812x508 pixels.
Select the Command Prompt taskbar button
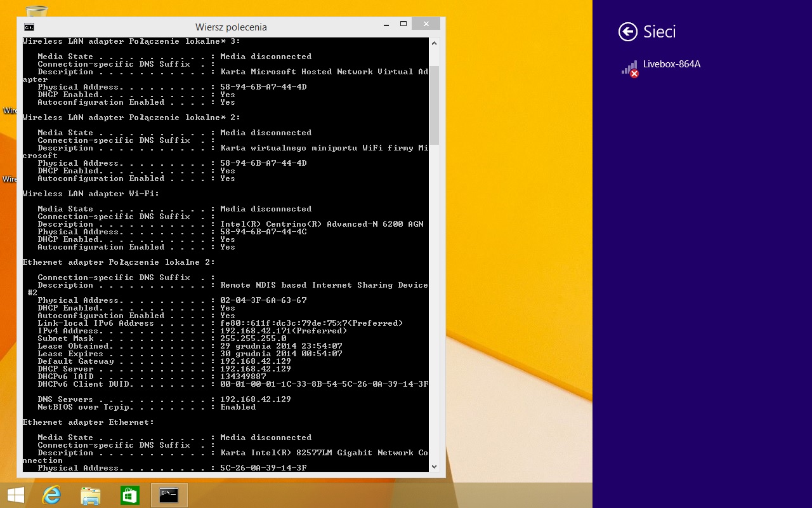(x=169, y=495)
